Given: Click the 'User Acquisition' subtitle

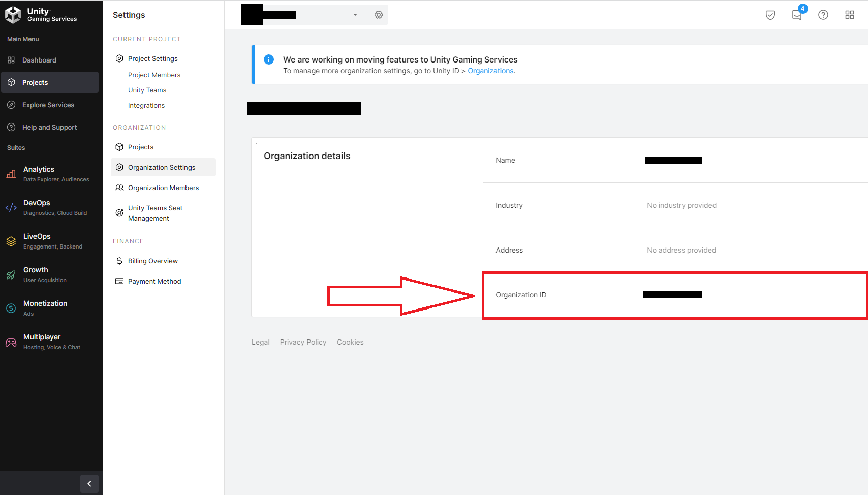Looking at the screenshot, I should pyautogui.click(x=45, y=280).
